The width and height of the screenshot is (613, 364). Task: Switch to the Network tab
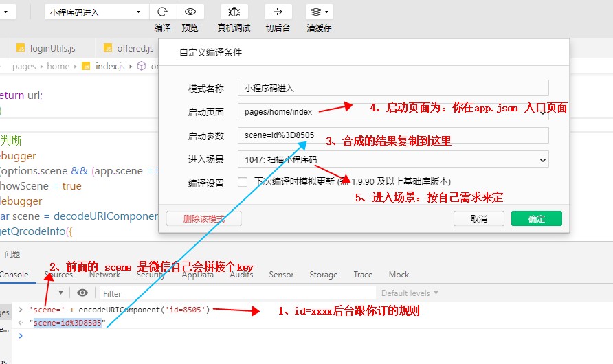(x=104, y=275)
